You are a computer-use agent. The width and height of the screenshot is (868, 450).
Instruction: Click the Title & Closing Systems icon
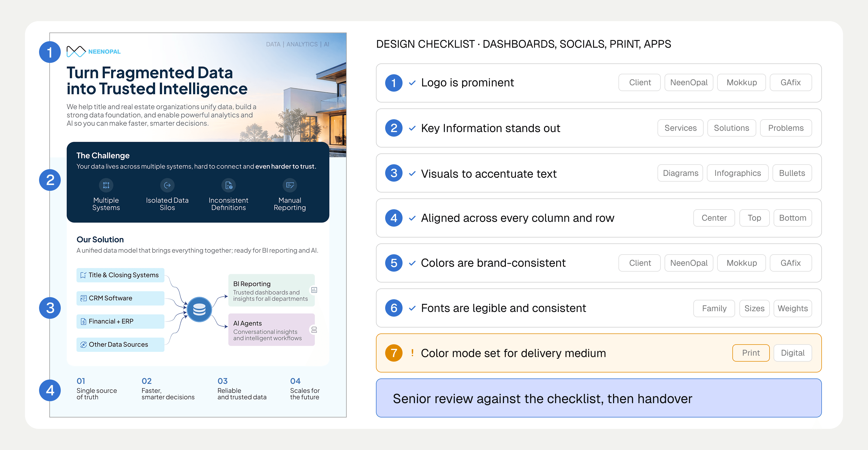click(x=83, y=275)
